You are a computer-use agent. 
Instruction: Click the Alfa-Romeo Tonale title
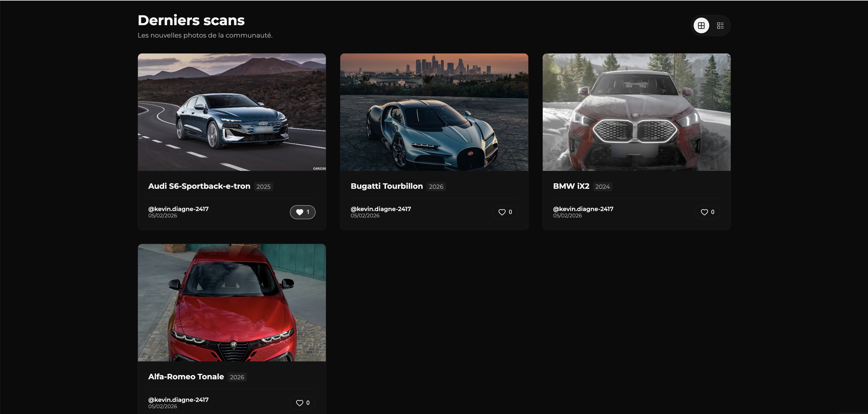186,377
